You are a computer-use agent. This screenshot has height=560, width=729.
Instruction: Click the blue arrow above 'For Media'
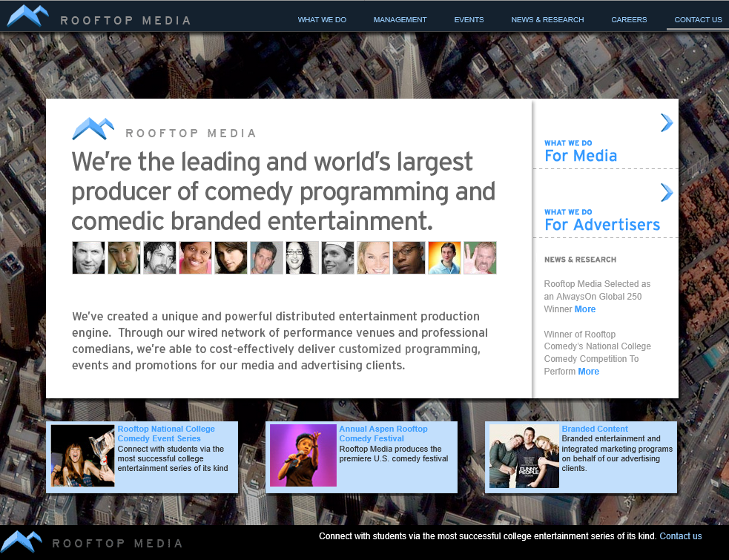[x=666, y=123]
